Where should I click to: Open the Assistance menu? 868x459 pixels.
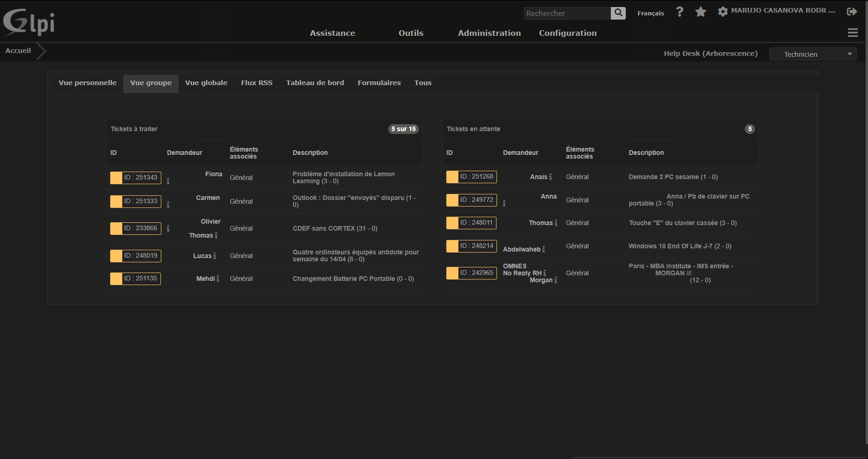(332, 33)
